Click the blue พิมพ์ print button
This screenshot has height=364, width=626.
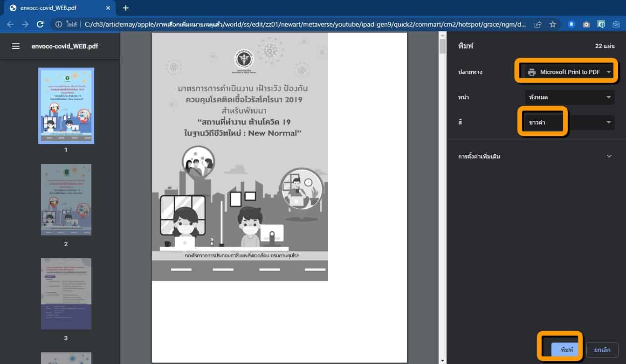566,350
